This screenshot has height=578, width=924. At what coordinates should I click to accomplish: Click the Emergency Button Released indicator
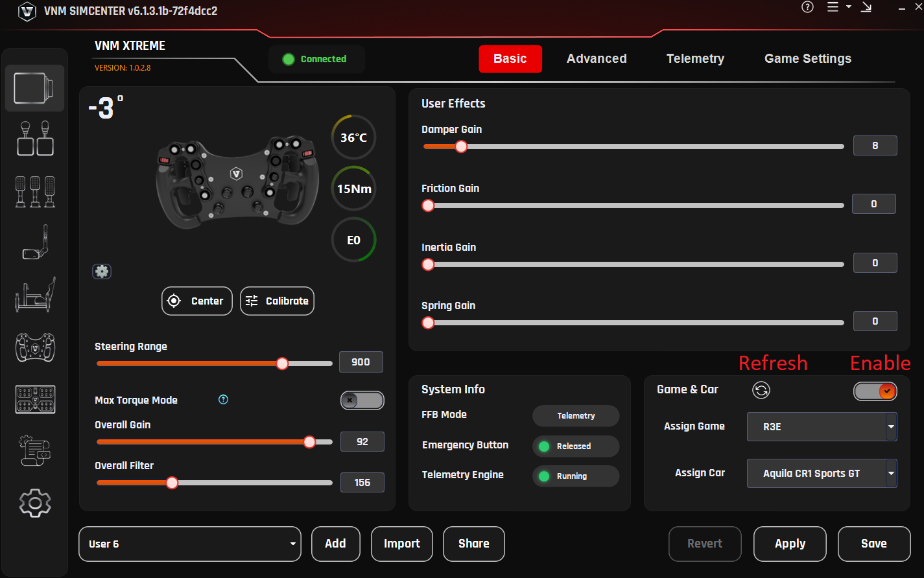(x=576, y=446)
